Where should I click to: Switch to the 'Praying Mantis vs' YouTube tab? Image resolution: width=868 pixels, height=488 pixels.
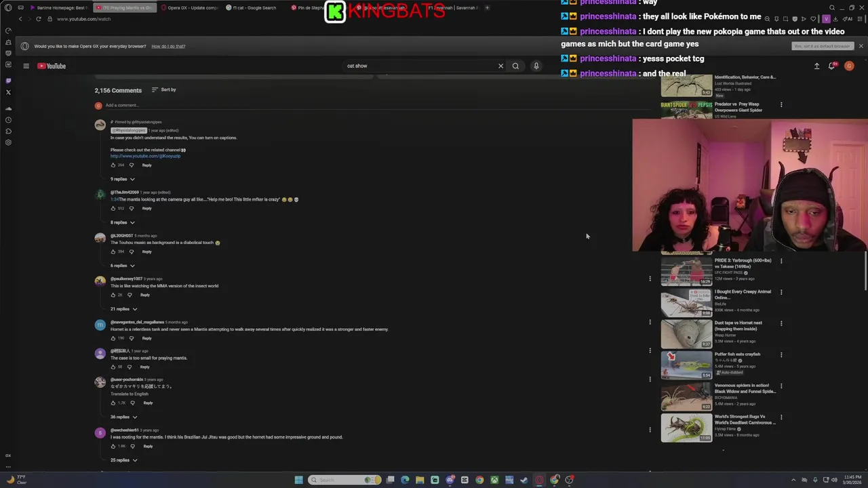125,7
